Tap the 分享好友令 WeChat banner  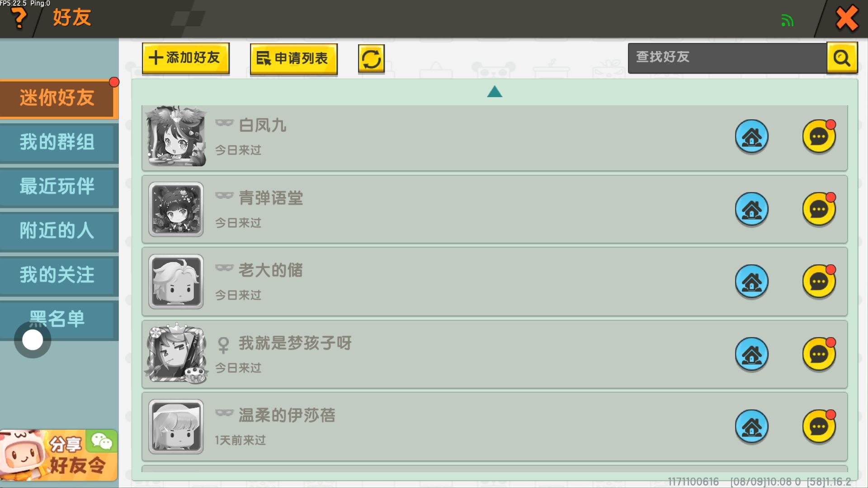59,455
